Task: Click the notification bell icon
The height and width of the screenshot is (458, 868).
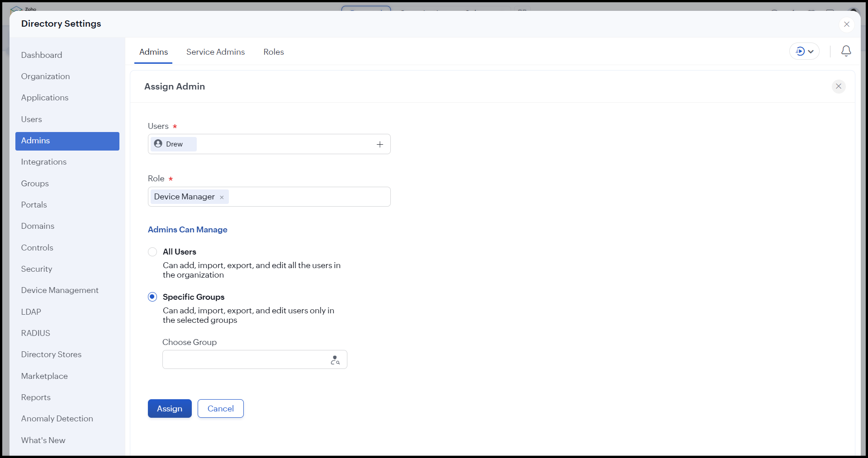Action: pyautogui.click(x=846, y=51)
